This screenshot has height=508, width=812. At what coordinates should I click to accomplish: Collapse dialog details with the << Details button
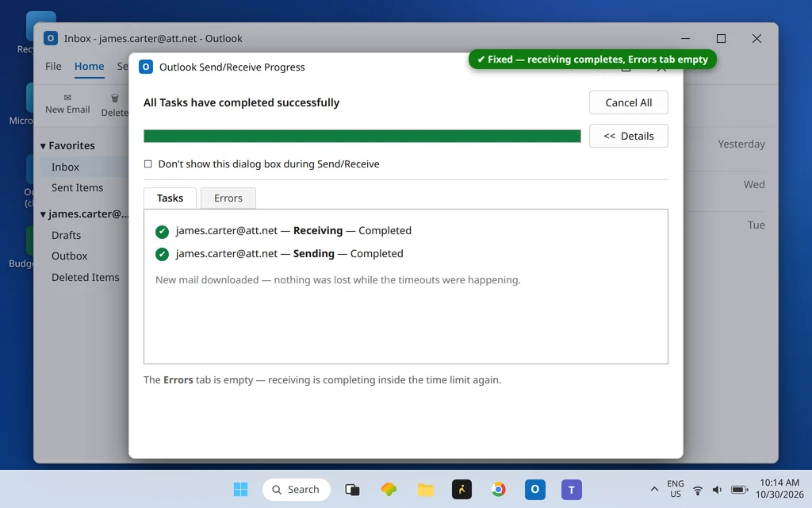pyautogui.click(x=629, y=136)
